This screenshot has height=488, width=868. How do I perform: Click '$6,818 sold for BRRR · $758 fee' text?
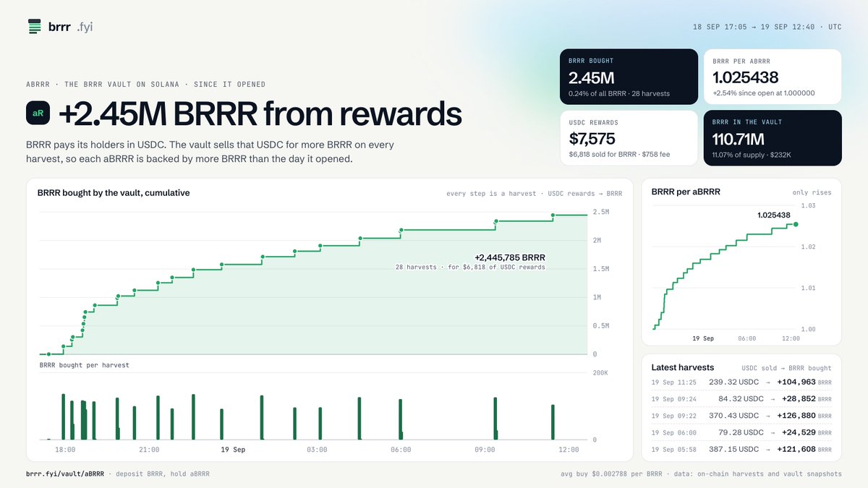pos(619,155)
